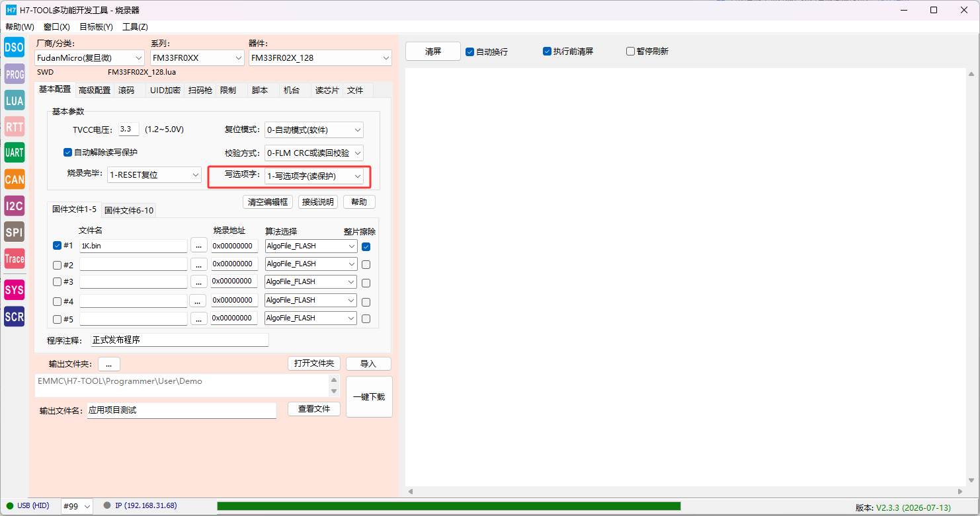Open the DSO oscilloscope sidebar icon

(14, 47)
